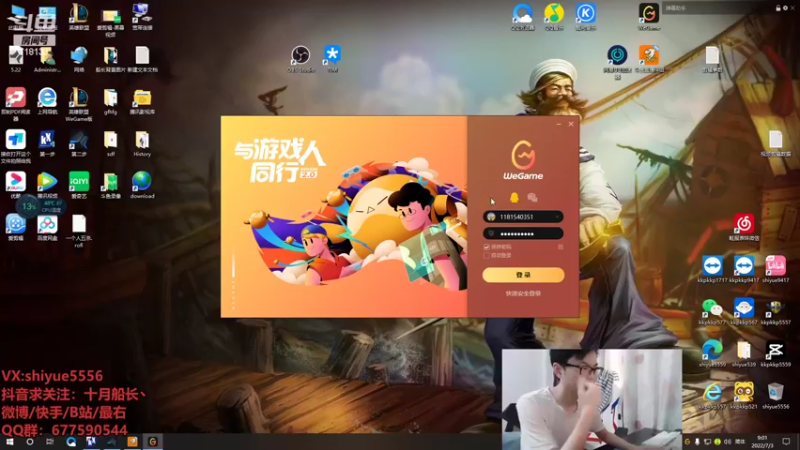This screenshot has width=800, height=450.
Task: Open the pink bilibili icon shiyue9417
Action: pyautogui.click(x=776, y=269)
